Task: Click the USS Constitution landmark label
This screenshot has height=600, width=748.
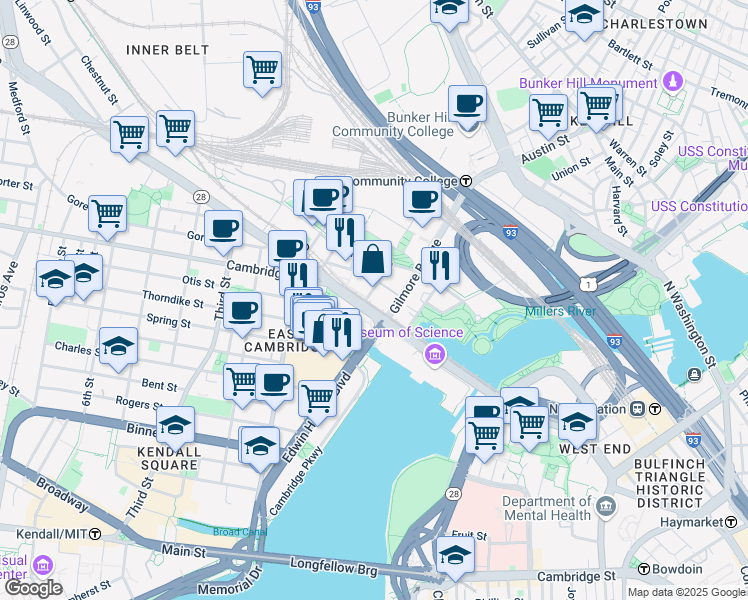Action: (699, 206)
